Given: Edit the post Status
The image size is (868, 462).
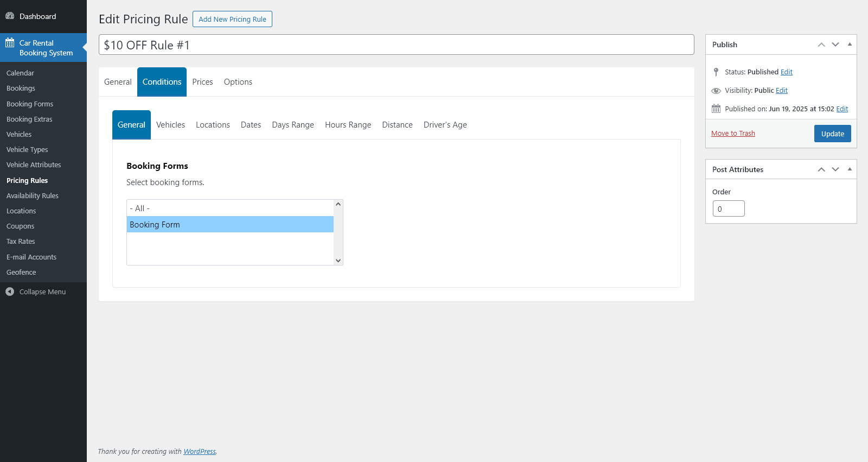Looking at the screenshot, I should 787,72.
